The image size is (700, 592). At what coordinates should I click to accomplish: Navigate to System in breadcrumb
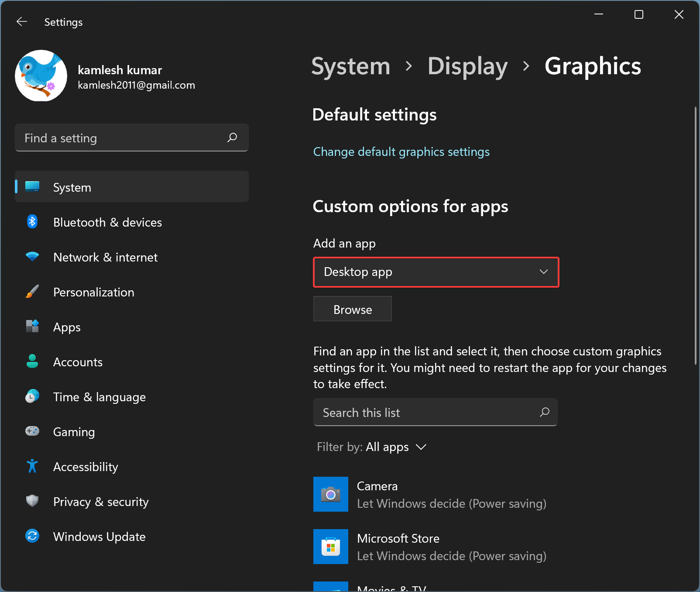tap(351, 66)
